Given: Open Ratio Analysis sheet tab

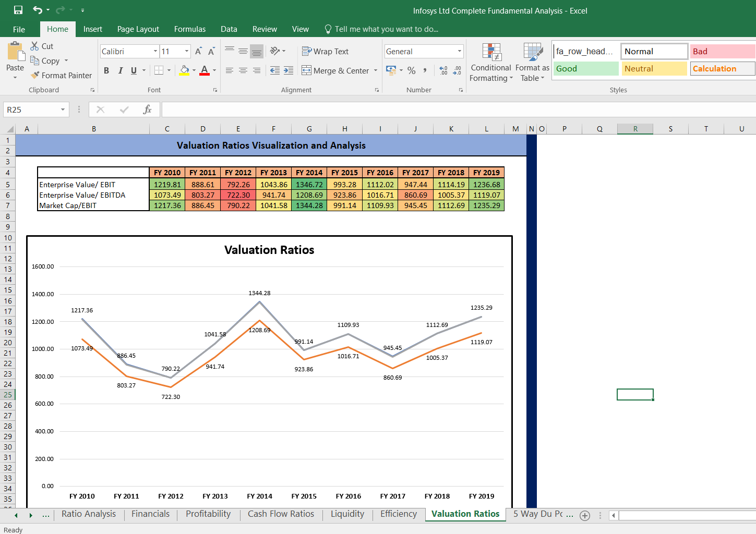Looking at the screenshot, I should pos(89,514).
